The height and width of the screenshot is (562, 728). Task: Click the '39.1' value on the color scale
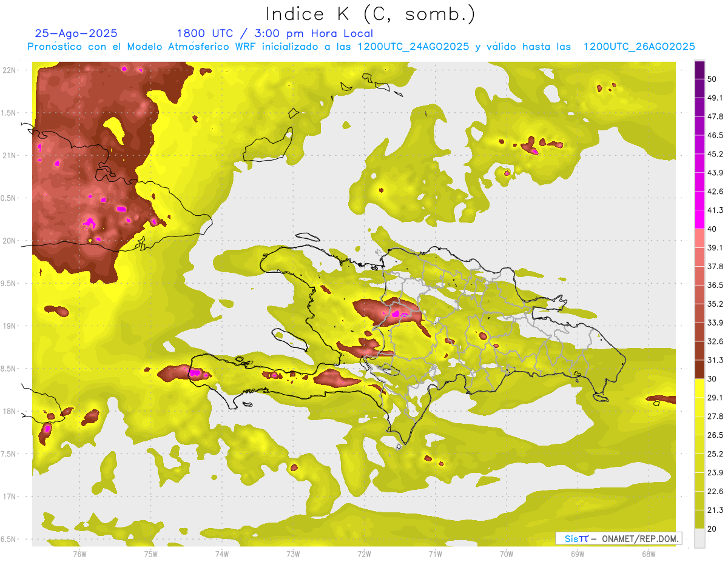click(715, 247)
